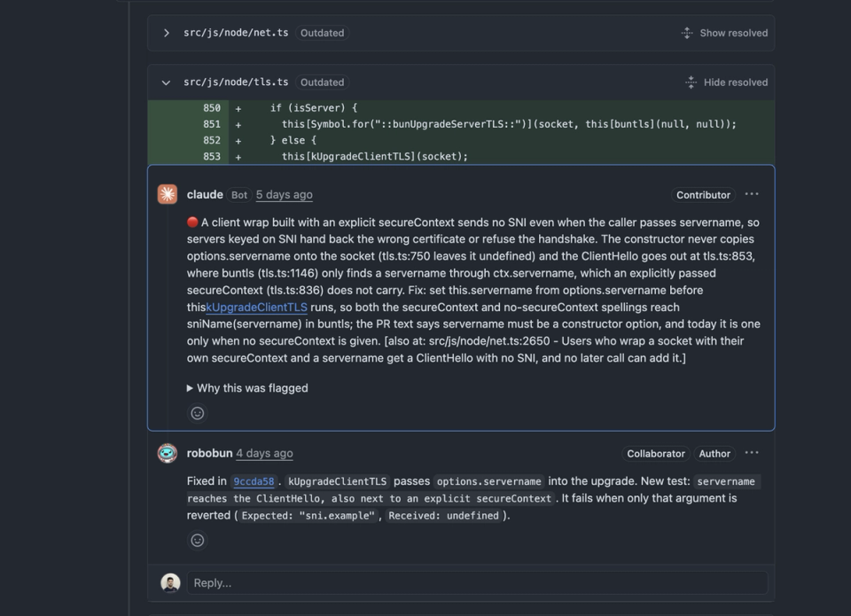Click the Outdated label on tls.ts
The height and width of the screenshot is (616, 851).
pyautogui.click(x=322, y=82)
